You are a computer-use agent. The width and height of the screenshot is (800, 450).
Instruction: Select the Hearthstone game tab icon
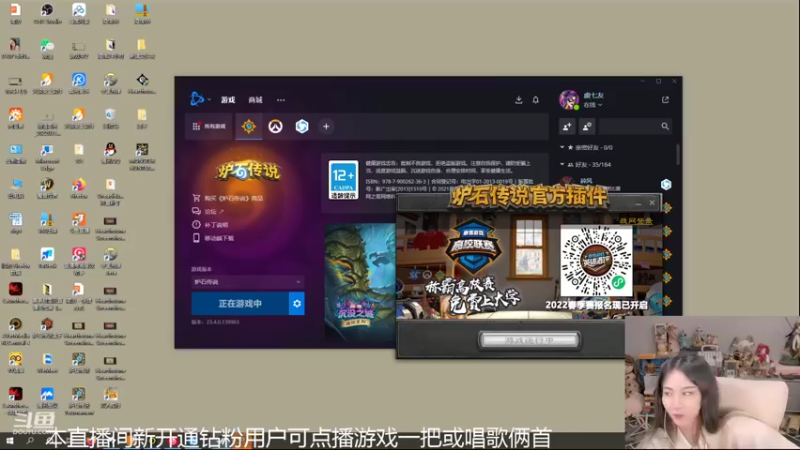coord(249,126)
